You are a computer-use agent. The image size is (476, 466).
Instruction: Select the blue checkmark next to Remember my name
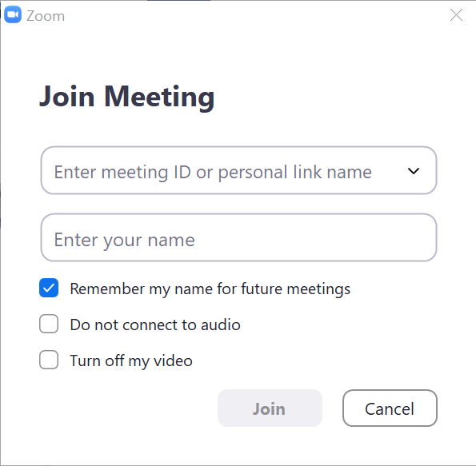tap(49, 288)
